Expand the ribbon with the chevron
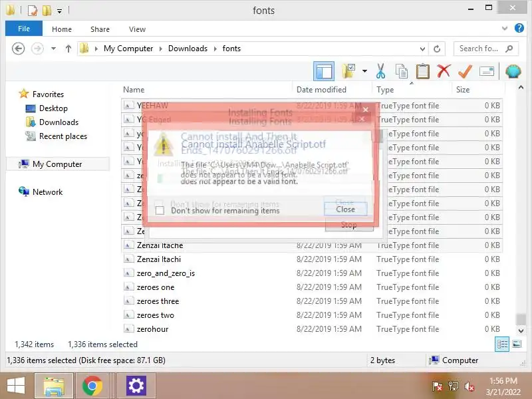This screenshot has width=532, height=399. (505, 29)
